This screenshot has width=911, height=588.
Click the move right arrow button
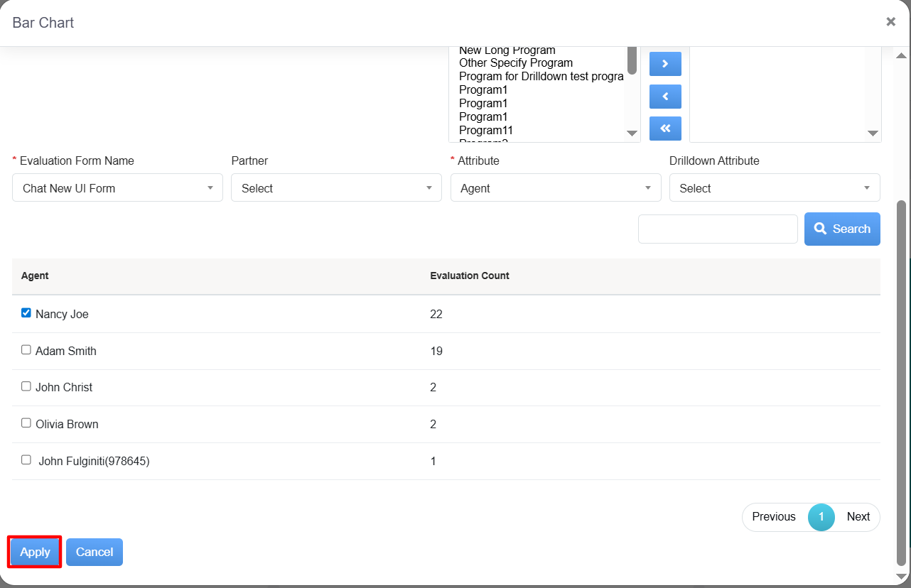pos(665,64)
